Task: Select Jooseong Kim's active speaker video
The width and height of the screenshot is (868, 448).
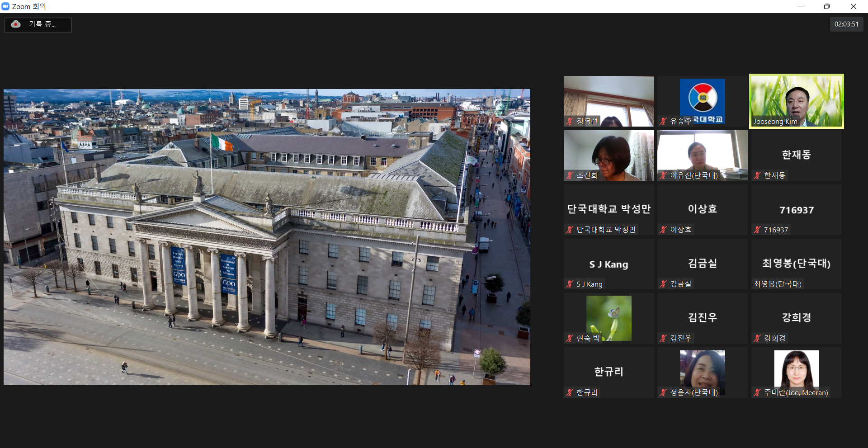Action: [x=796, y=100]
